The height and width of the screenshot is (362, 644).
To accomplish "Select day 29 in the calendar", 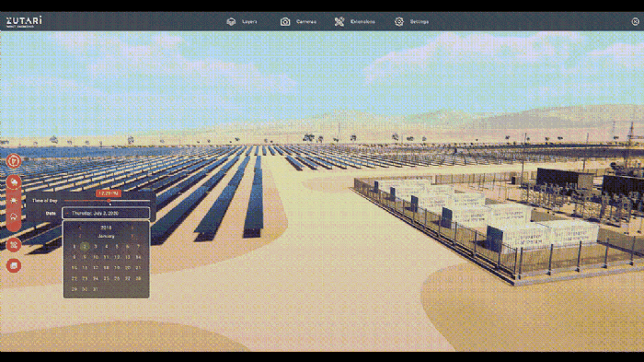I will [x=75, y=289].
